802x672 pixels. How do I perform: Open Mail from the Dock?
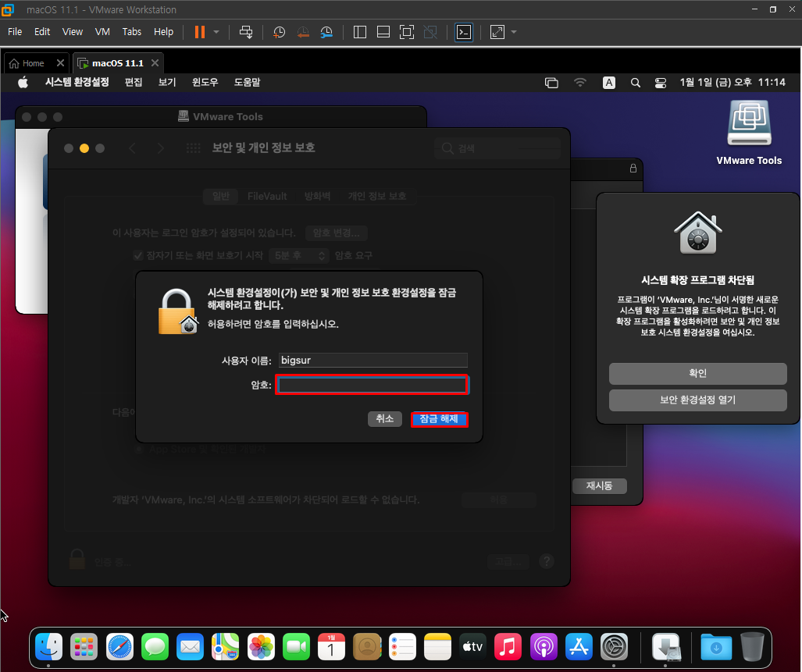pyautogui.click(x=191, y=646)
